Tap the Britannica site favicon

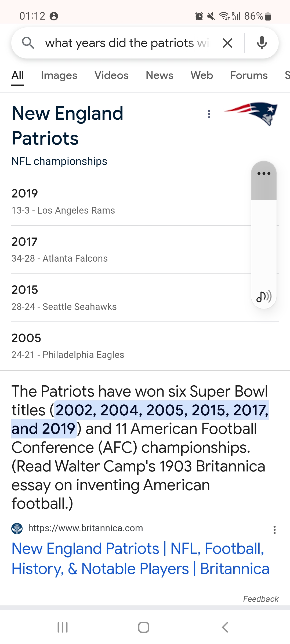17,528
